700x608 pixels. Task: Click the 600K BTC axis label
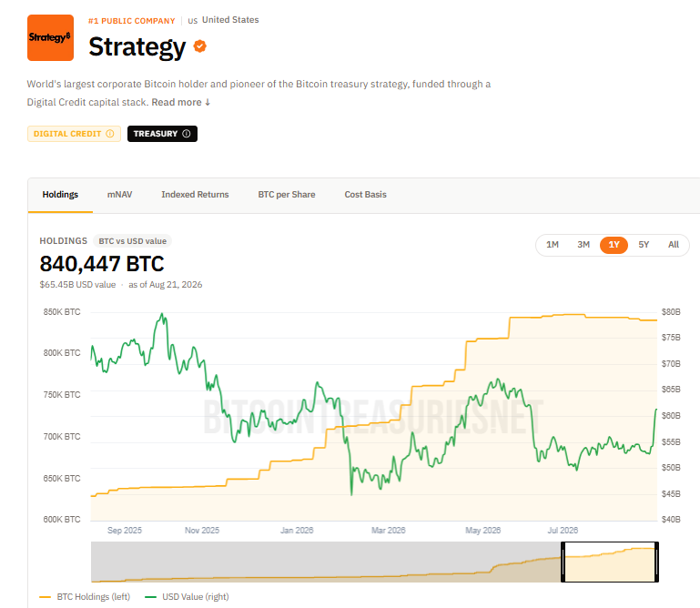click(62, 520)
